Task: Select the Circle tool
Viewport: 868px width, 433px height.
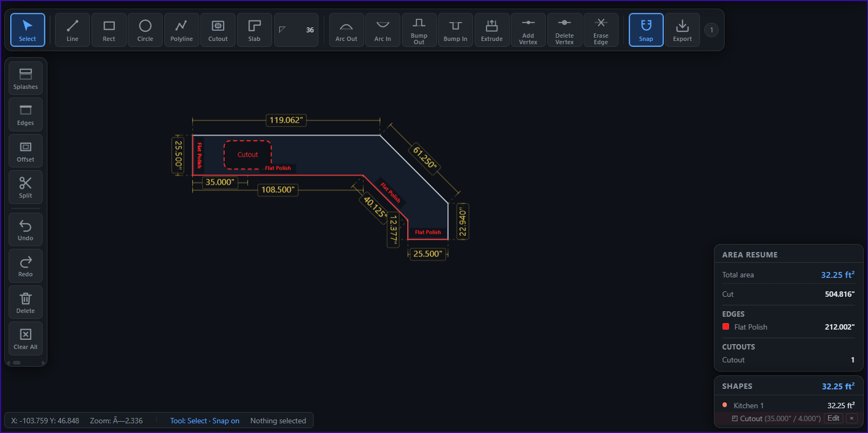Action: click(x=145, y=30)
